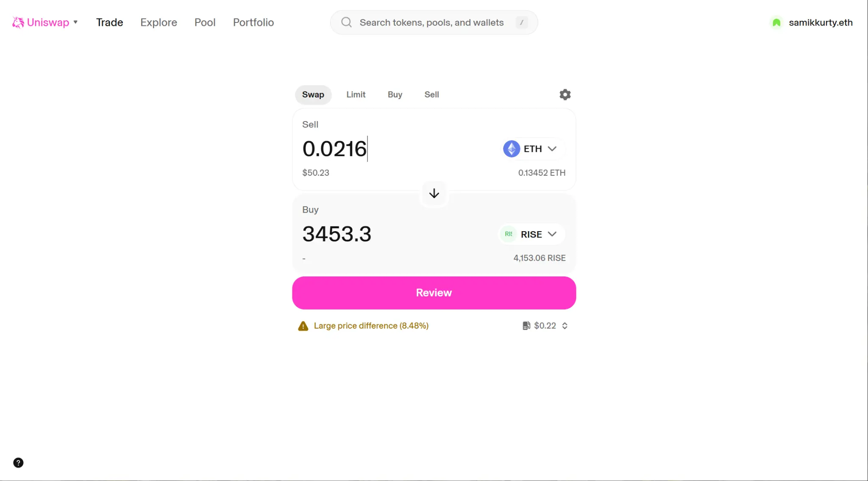Click the arrow to reverse swap direction
This screenshot has width=868, height=481.
click(x=434, y=193)
